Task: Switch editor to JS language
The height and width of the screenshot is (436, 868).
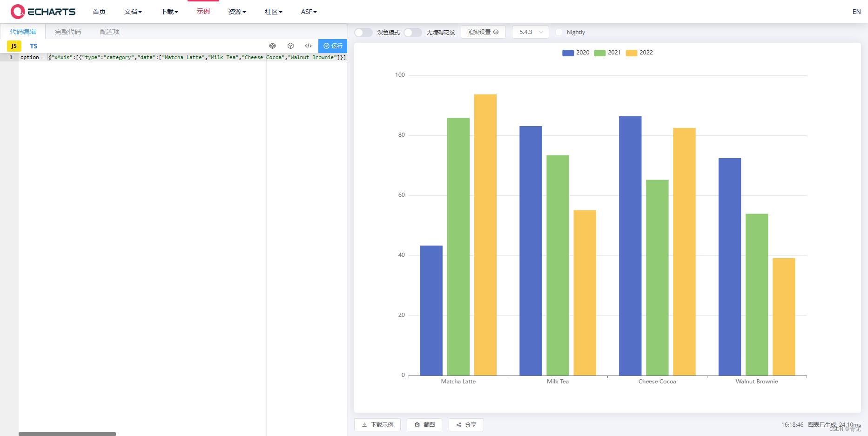Action: pyautogui.click(x=14, y=46)
